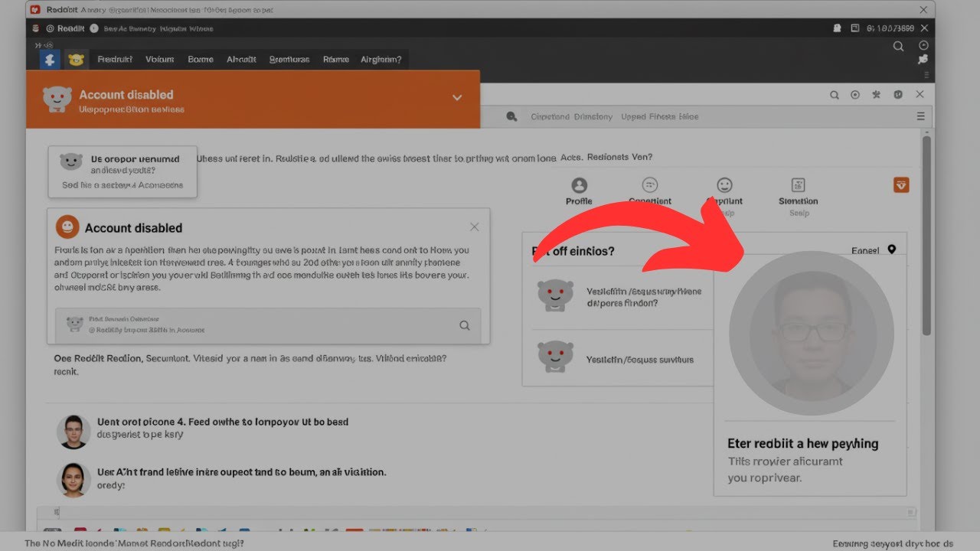Click the circle-dot icon in the white toolbar
This screenshot has height=551, width=980.
click(x=855, y=95)
